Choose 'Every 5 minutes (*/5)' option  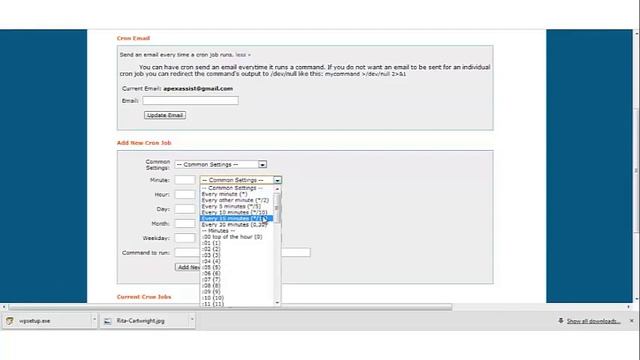231,207
